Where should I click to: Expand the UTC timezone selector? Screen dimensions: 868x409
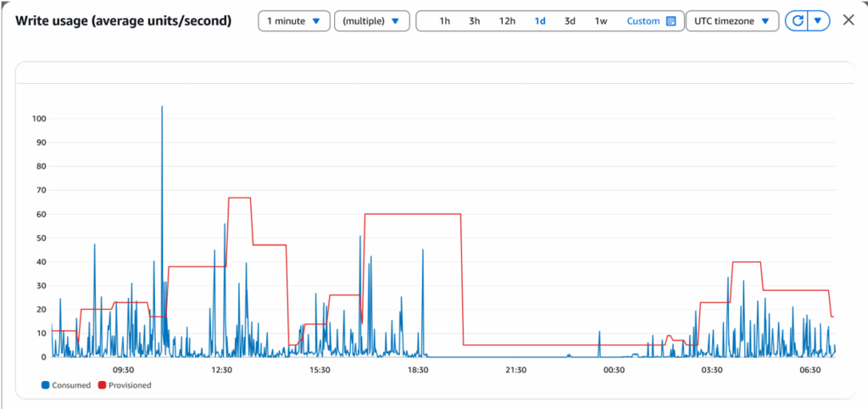pos(732,21)
